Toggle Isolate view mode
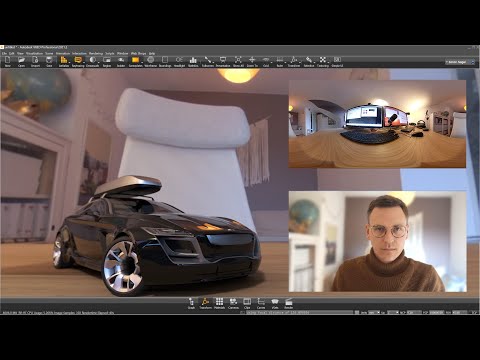The image size is (480, 360). [121, 62]
